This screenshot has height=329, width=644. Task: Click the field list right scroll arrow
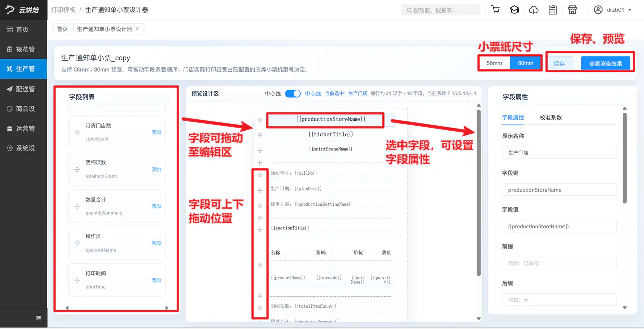(x=167, y=308)
